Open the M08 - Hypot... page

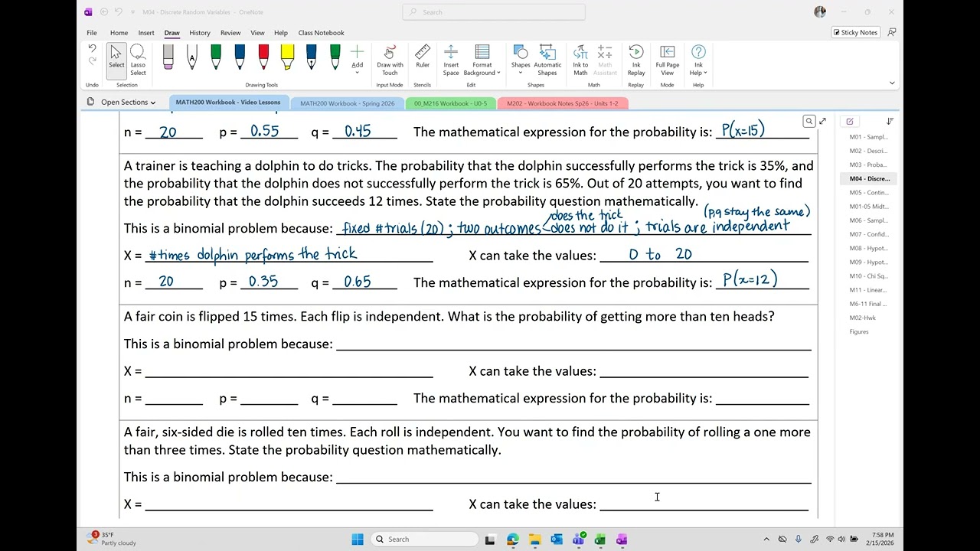point(868,248)
